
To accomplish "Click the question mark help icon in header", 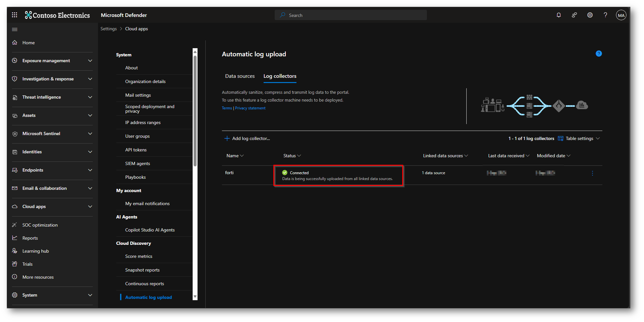I will (x=605, y=15).
